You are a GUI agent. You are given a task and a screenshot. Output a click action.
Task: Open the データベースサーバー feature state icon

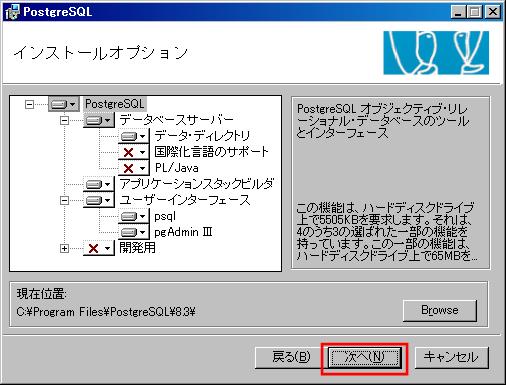pos(98,120)
